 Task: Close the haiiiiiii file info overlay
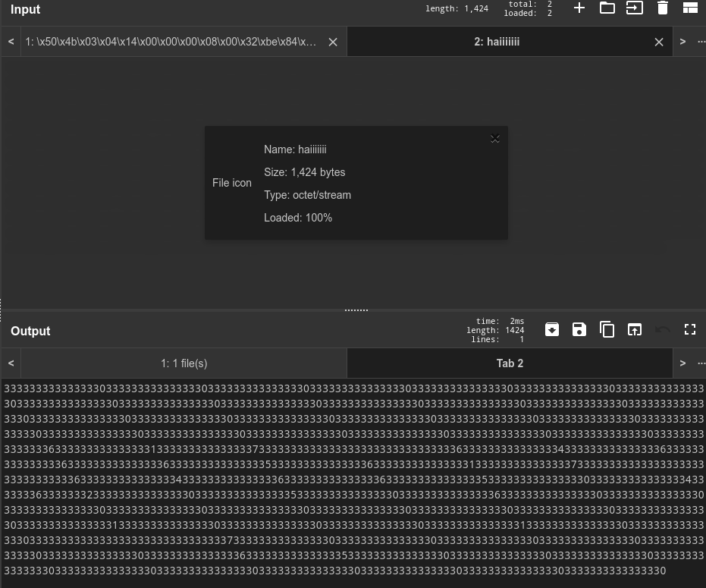(x=495, y=138)
